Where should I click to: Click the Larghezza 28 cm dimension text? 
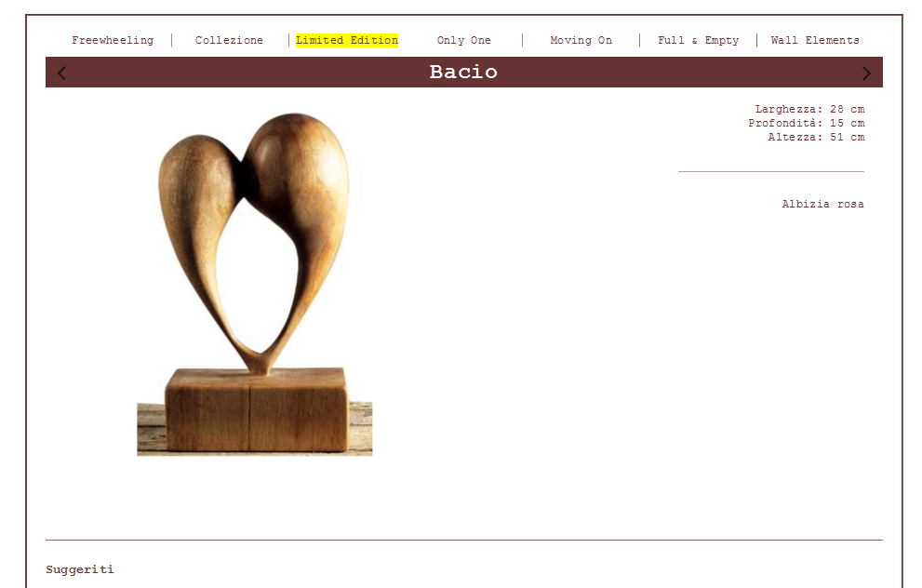809,110
